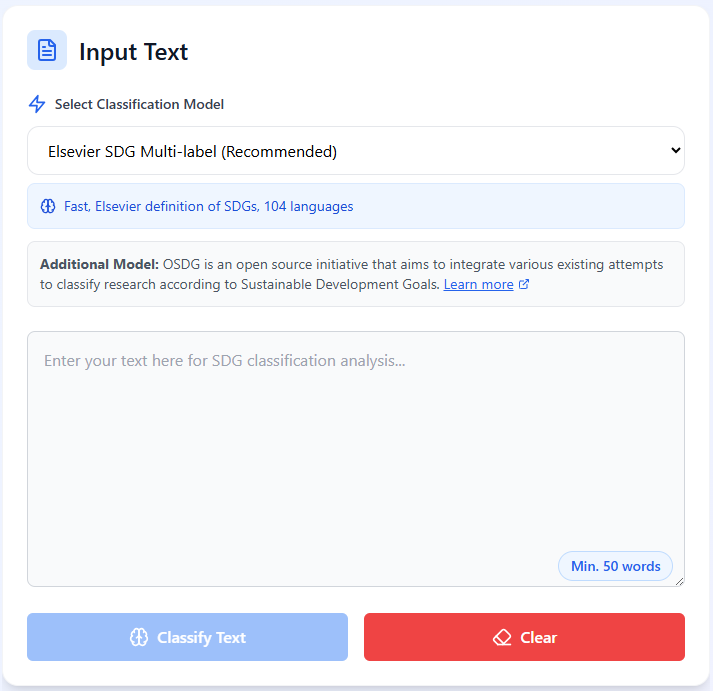Click the eraser icon on the Clear button

click(x=502, y=637)
